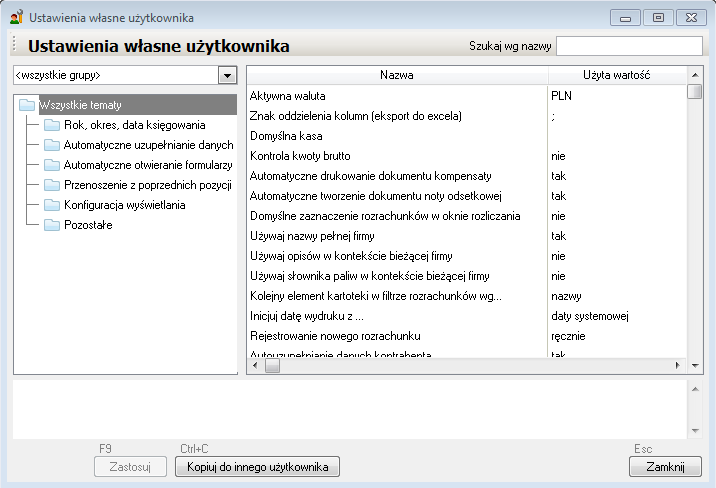Select Rok, okres, data księgowania topic

(x=135, y=125)
